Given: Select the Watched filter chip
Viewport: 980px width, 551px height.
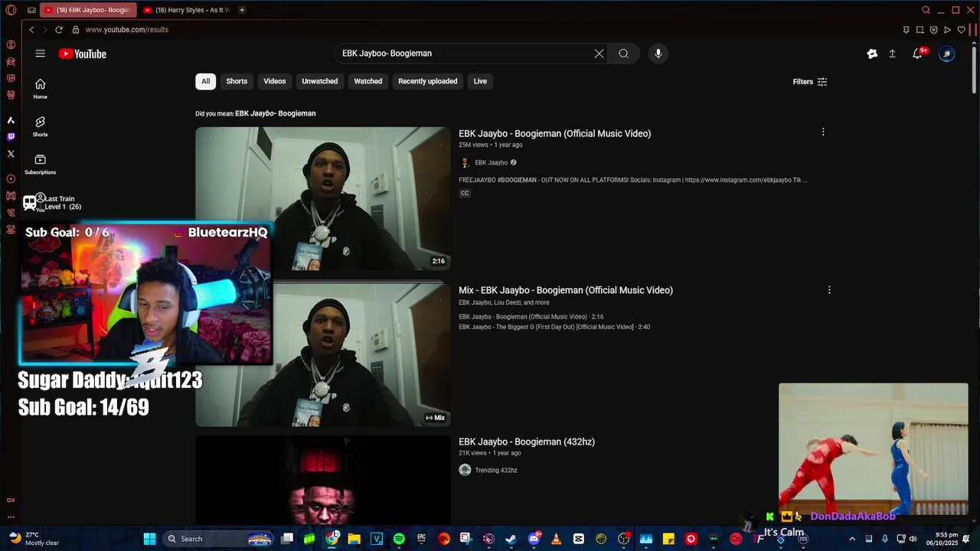Looking at the screenshot, I should point(367,81).
